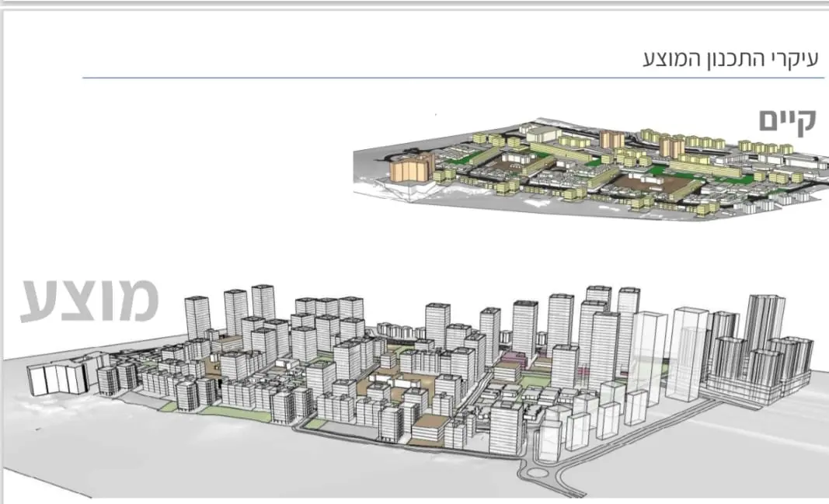Click the existing-state (קיים) 3D model image

[590, 168]
